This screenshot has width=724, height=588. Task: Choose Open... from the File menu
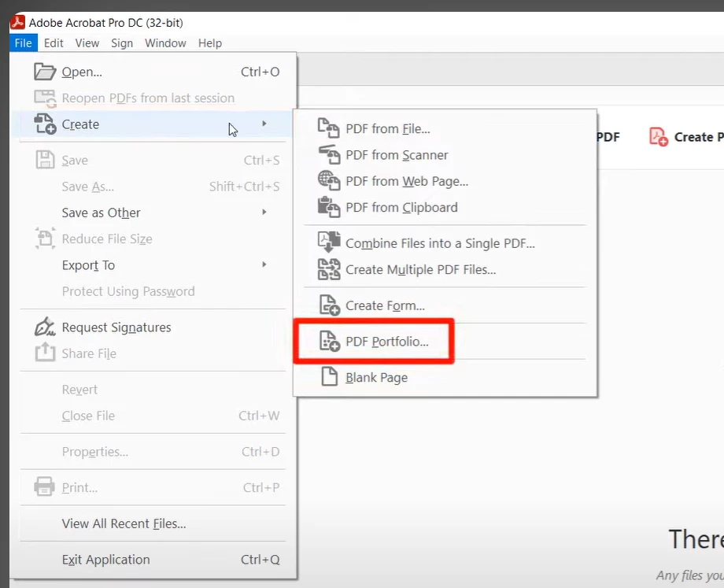click(x=153, y=72)
